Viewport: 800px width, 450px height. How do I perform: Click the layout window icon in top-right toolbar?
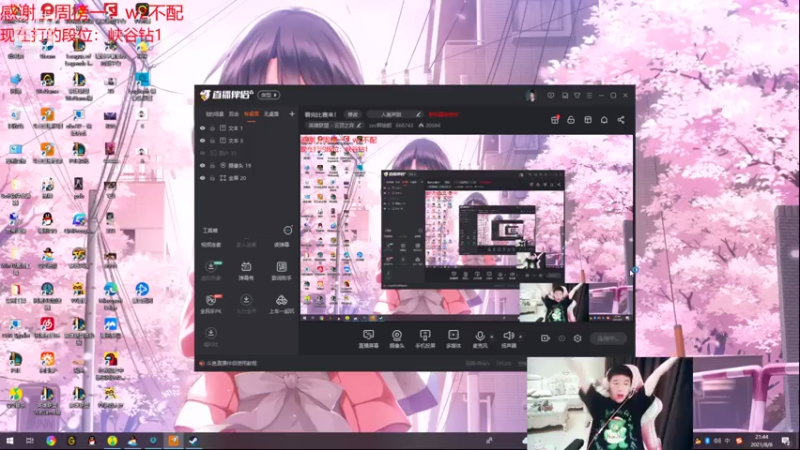click(588, 119)
